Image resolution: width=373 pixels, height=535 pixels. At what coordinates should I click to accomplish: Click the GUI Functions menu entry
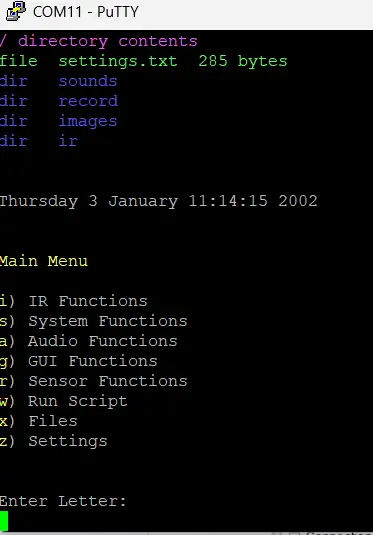click(x=78, y=361)
